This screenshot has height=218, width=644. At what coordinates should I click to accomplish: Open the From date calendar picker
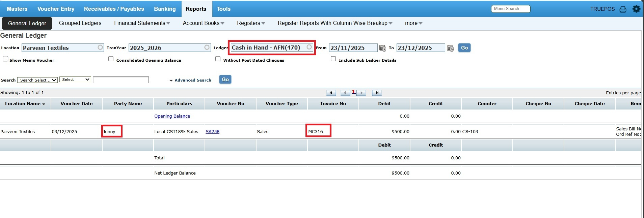pos(382,48)
